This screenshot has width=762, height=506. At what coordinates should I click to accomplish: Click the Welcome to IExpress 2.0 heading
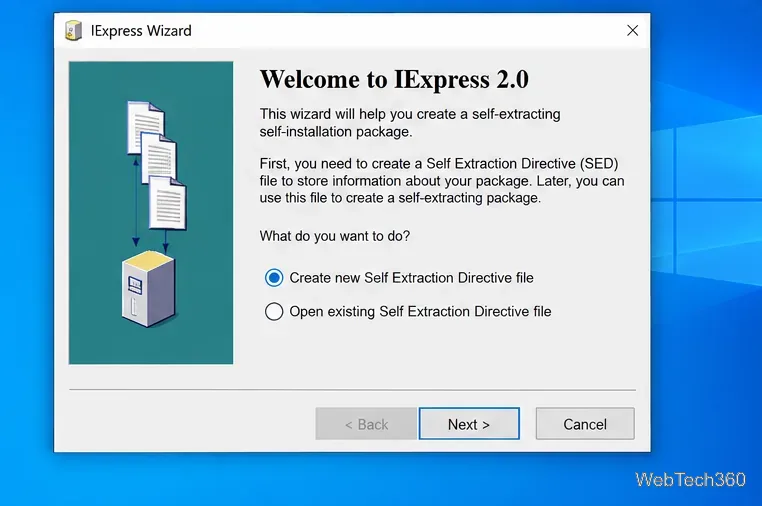394,79
